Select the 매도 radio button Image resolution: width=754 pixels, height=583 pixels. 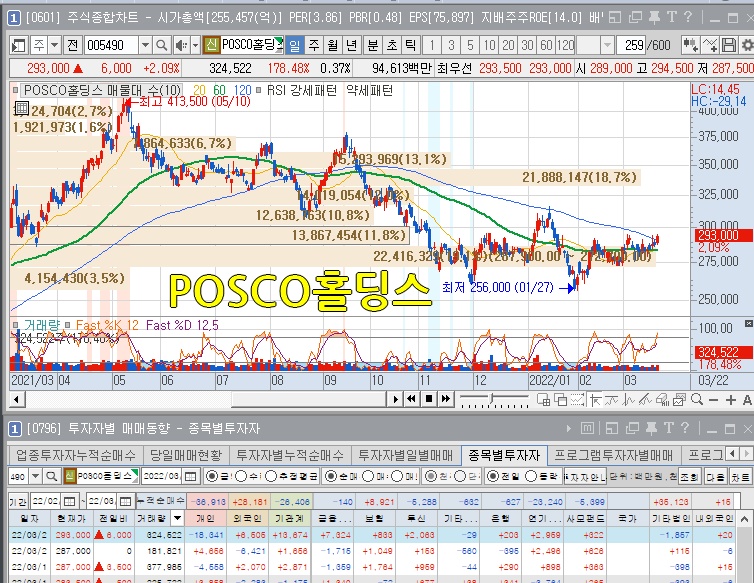[397, 476]
